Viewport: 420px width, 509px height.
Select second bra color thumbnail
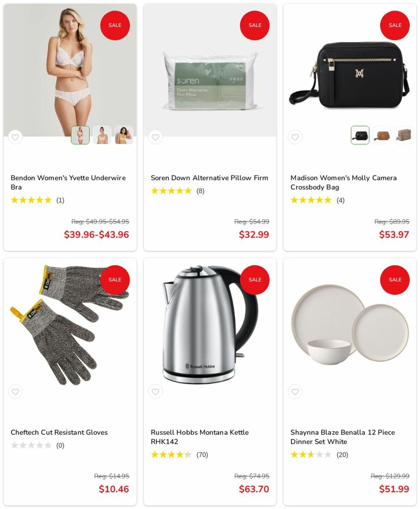(102, 135)
